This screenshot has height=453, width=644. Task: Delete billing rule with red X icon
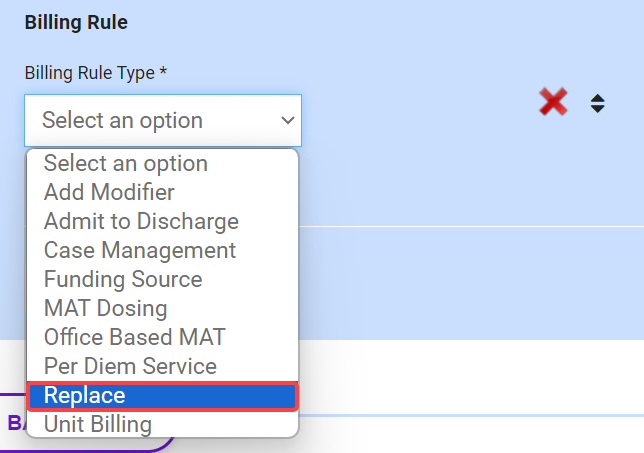[553, 101]
